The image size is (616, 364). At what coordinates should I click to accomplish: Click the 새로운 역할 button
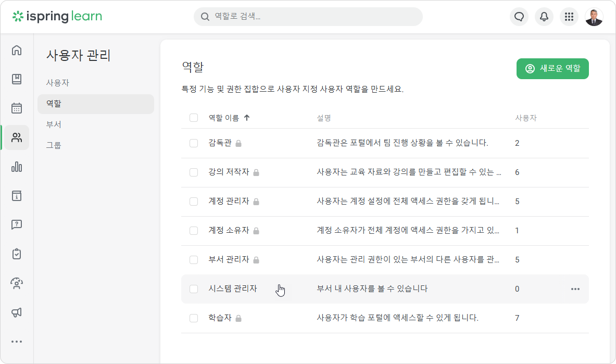click(552, 69)
